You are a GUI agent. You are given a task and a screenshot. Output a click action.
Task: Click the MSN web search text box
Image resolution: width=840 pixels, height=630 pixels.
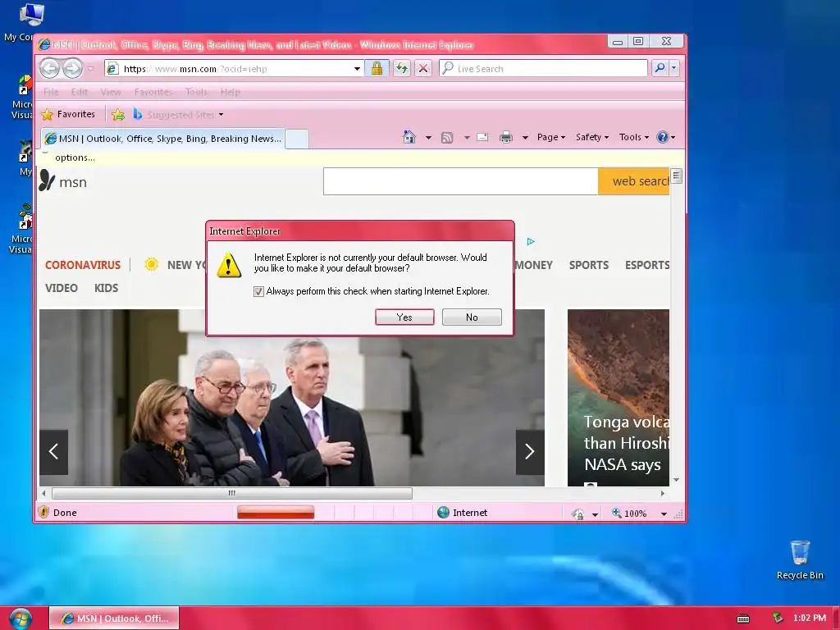460,181
